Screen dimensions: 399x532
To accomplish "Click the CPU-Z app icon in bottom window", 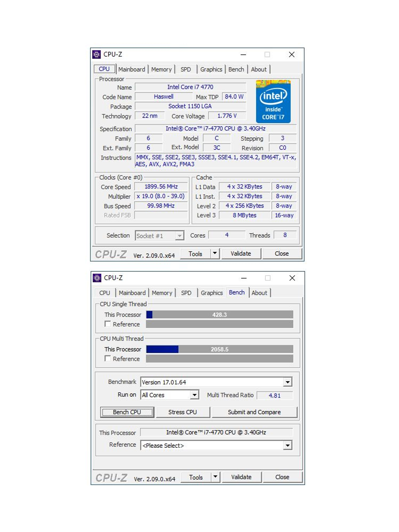I will tap(97, 278).
